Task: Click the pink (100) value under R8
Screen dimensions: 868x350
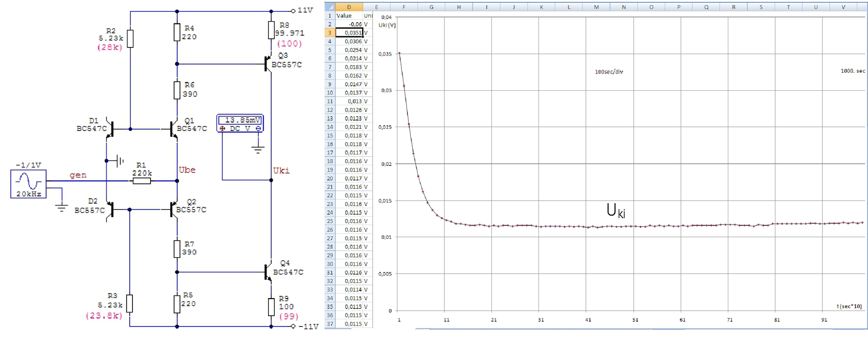Action: pos(289,43)
